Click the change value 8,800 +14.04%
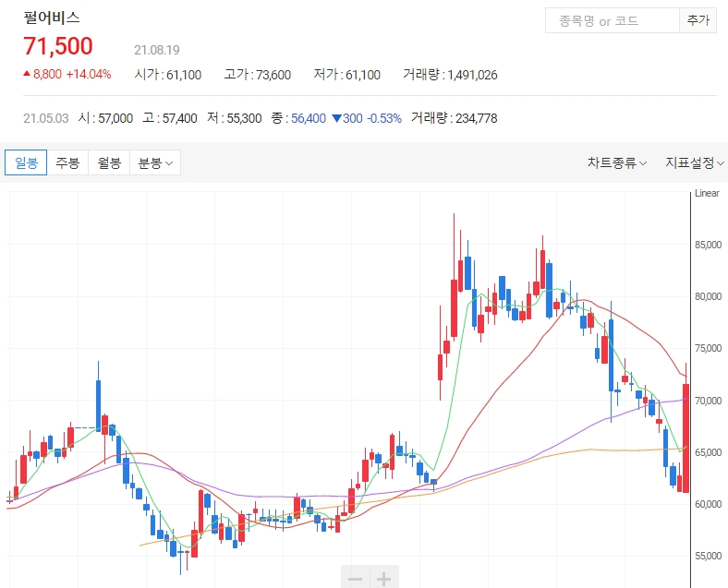Screen dimensions: 728x588 (67, 74)
